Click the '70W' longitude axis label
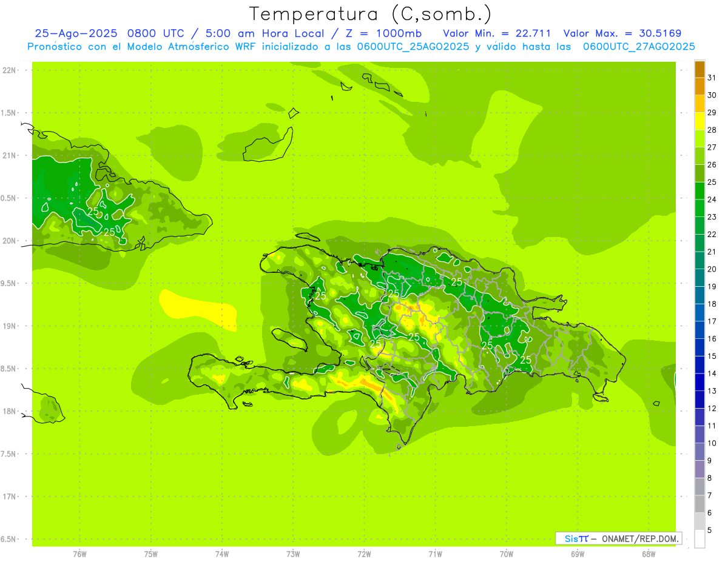Image resolution: width=728 pixels, height=562 pixels. (507, 554)
